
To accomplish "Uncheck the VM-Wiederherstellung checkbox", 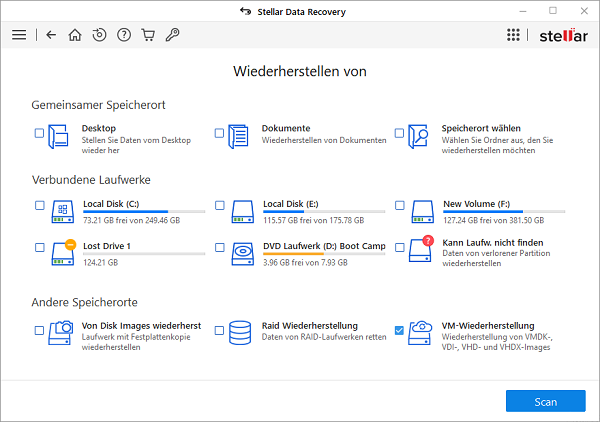I will pos(399,330).
